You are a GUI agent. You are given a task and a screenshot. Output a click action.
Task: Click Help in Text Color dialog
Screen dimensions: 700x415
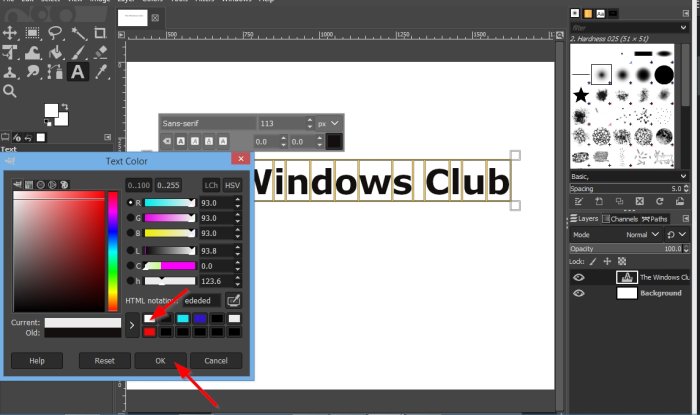point(37,361)
